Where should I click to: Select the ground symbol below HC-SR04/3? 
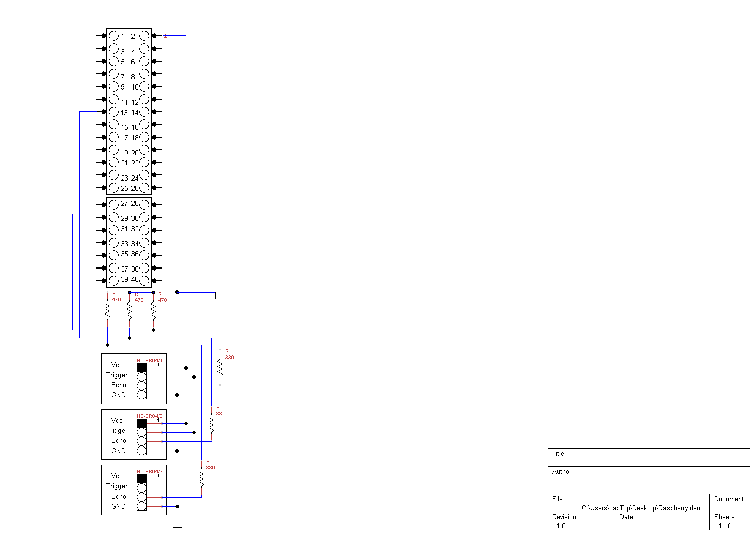177,526
